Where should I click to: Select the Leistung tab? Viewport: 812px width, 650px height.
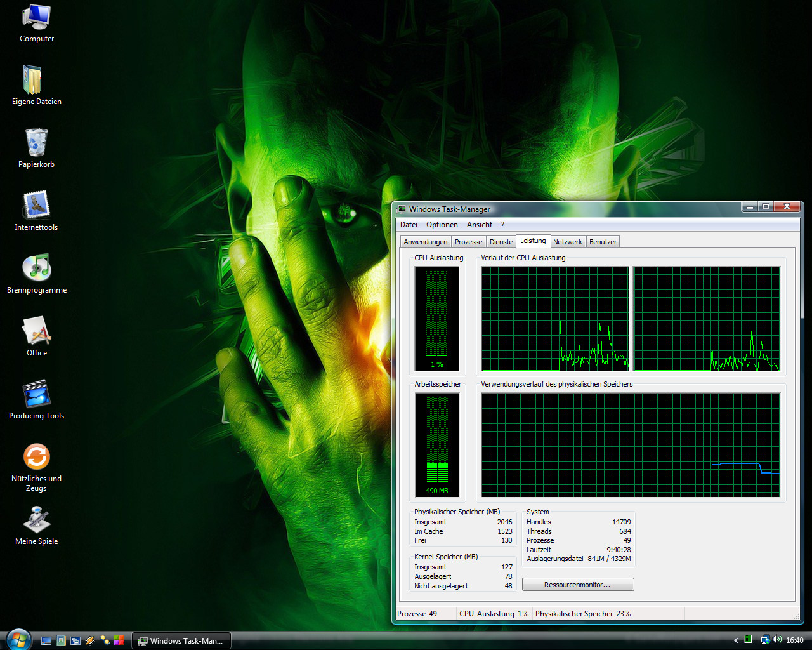pos(533,241)
